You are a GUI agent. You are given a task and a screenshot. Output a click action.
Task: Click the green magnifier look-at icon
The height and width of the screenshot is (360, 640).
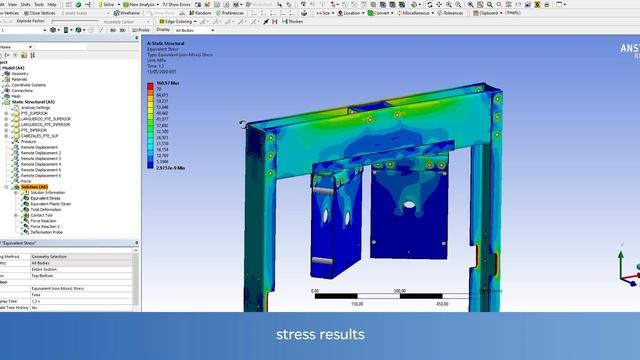pyautogui.click(x=490, y=4)
